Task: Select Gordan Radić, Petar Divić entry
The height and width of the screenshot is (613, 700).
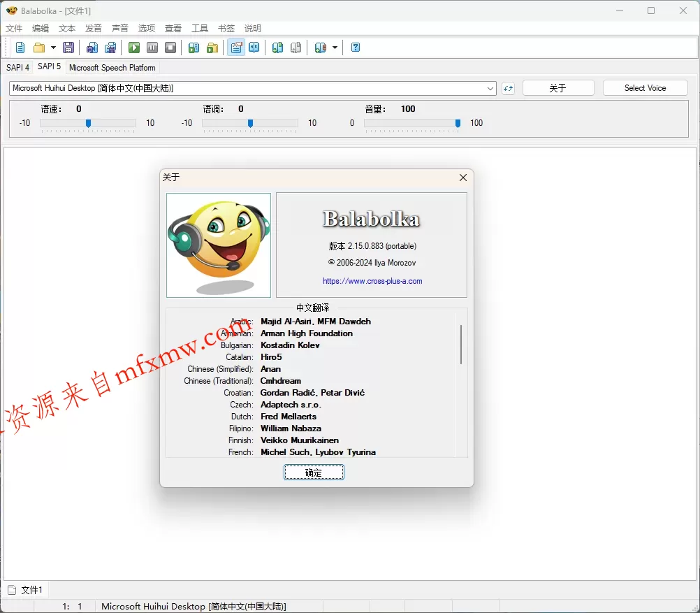Action: 312,393
